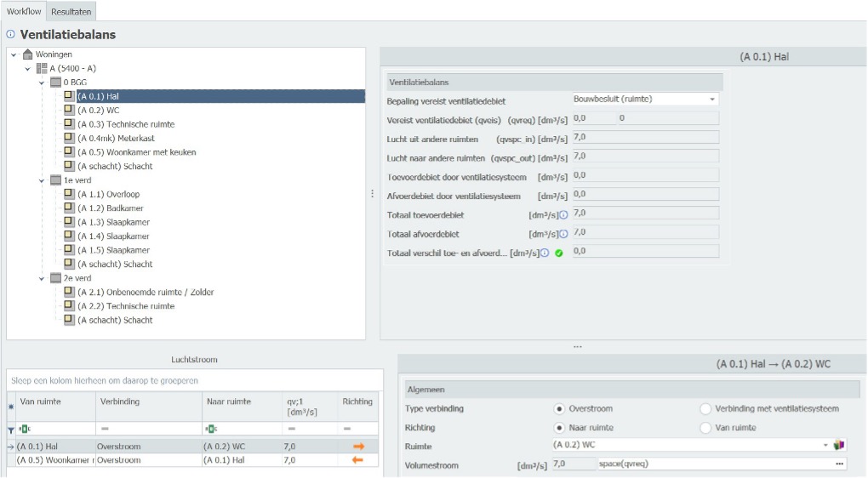Select Verbinding met ventilatiesysteem radio button
The height and width of the screenshot is (478, 868).
click(x=705, y=409)
